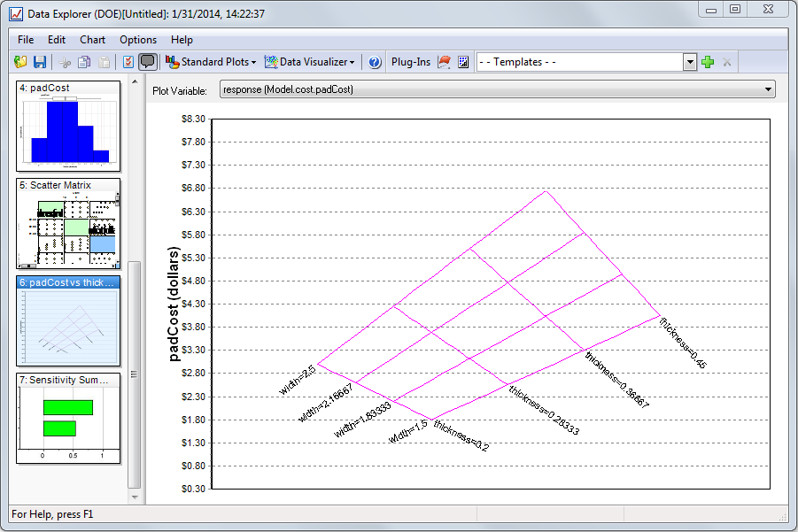Click the blue help question mark icon
798x532 pixels.
tap(375, 62)
